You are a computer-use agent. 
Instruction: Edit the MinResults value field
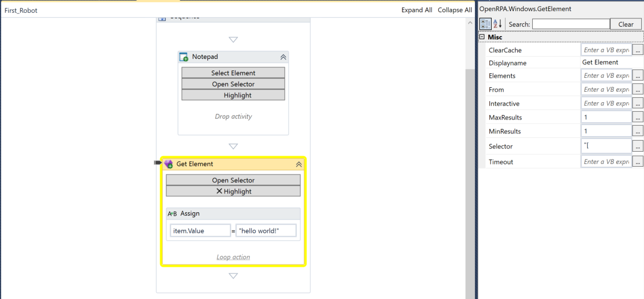(606, 131)
